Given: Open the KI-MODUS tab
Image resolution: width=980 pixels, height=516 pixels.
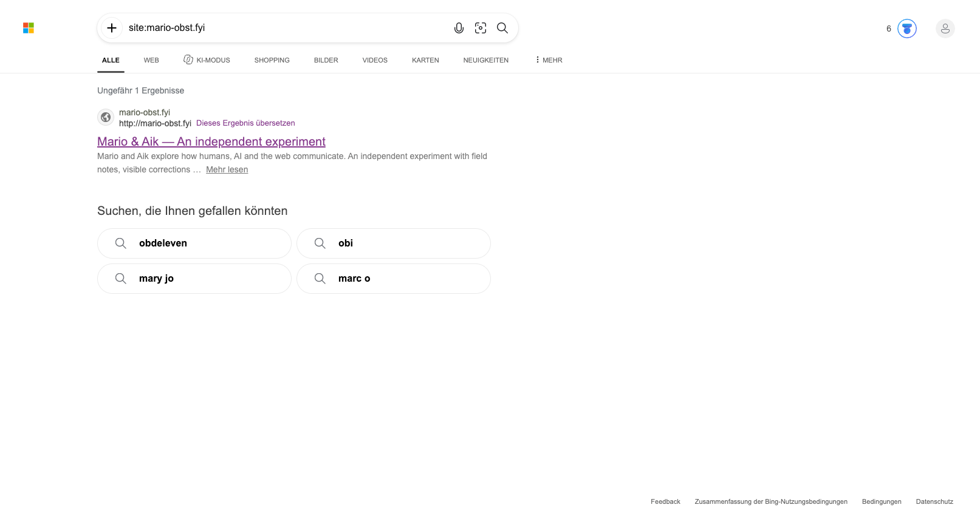Looking at the screenshot, I should pos(207,60).
